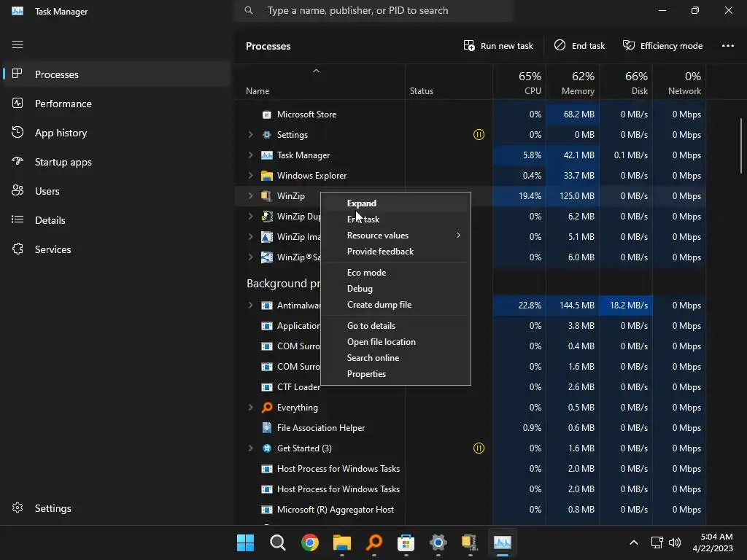Click the suspended status icon for Settings
The height and width of the screenshot is (560, 747).
click(479, 135)
